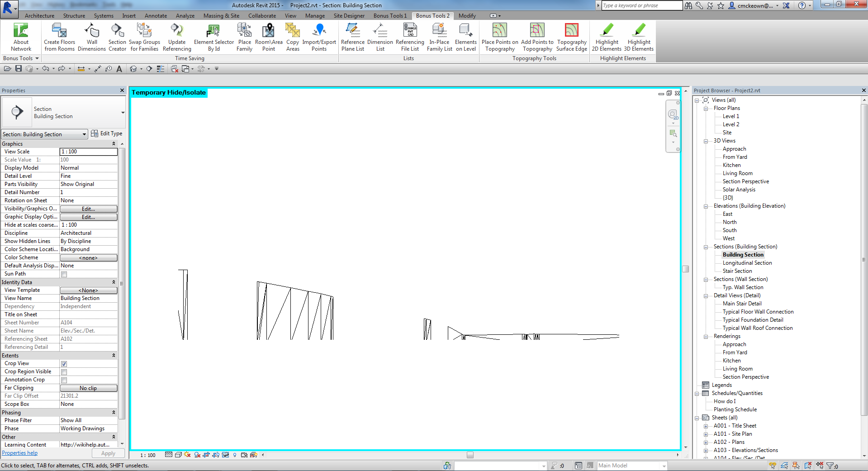Disable the Crop View checkbox
868x471 pixels.
pyautogui.click(x=64, y=363)
